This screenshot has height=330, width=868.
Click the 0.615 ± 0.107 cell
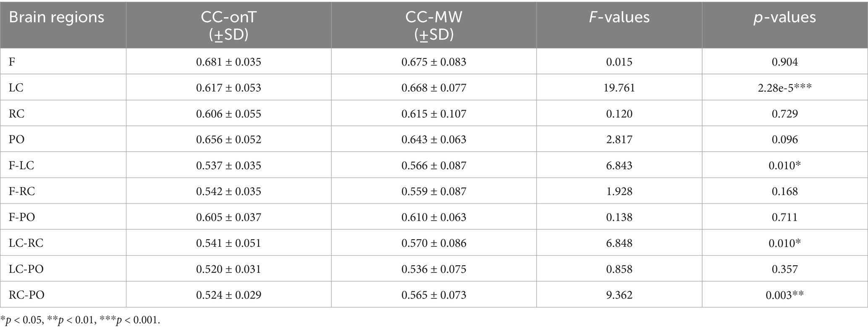coord(433,114)
